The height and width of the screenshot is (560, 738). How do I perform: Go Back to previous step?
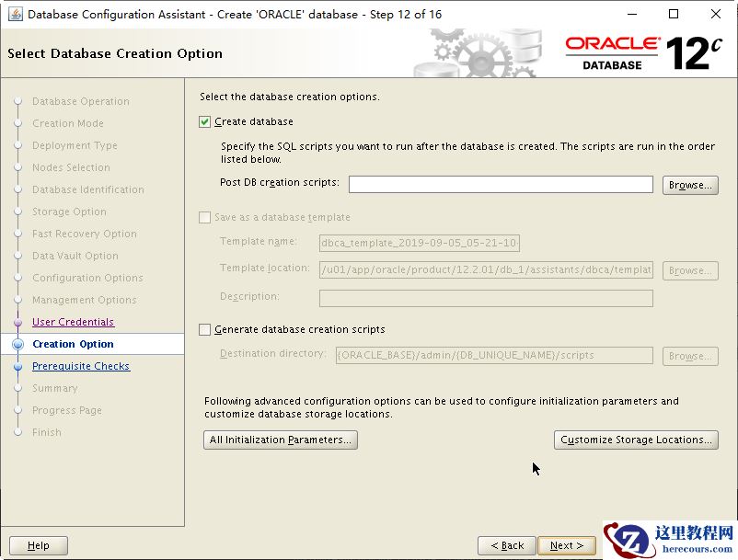click(507, 545)
